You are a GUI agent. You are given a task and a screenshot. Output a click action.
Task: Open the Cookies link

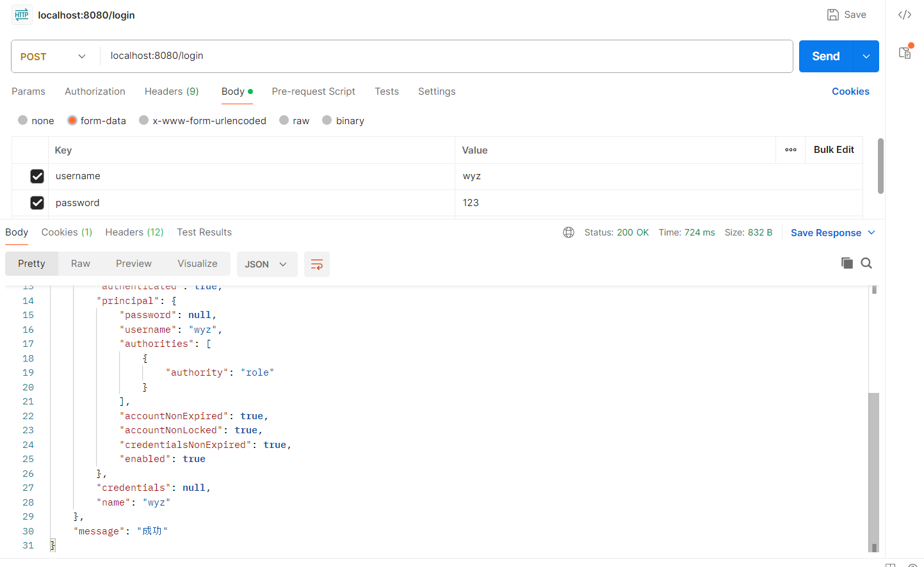(x=850, y=92)
